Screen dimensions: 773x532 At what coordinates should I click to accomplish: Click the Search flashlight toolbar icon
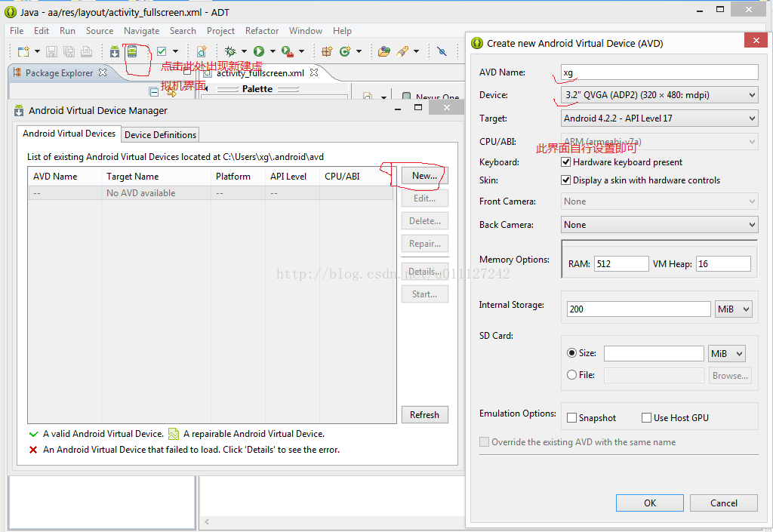(403, 51)
